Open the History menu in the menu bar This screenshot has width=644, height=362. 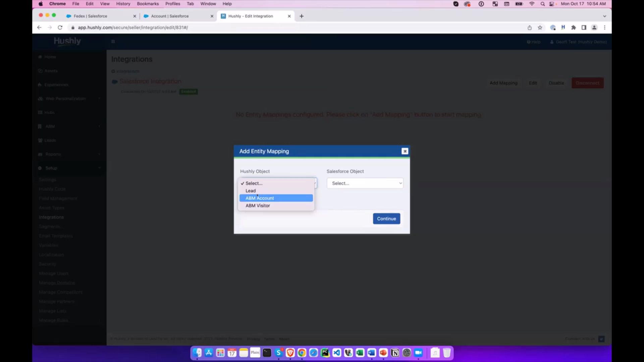(x=123, y=4)
